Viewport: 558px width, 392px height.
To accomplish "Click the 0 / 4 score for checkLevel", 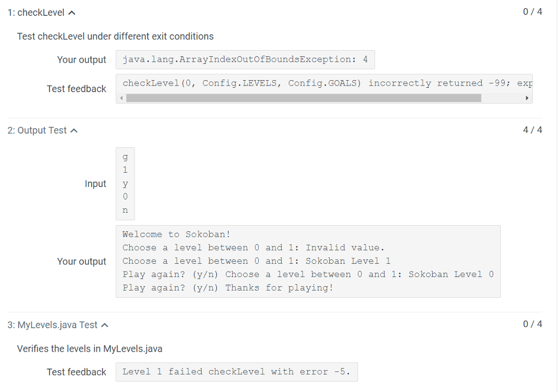I will (x=531, y=11).
